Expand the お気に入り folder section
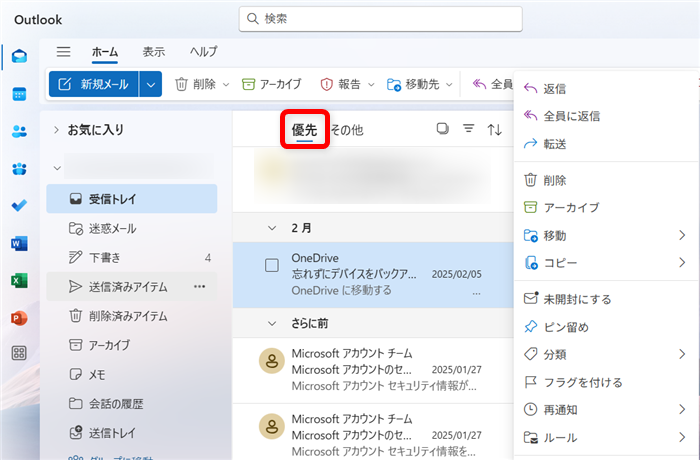This screenshot has height=460, width=700. (x=56, y=130)
